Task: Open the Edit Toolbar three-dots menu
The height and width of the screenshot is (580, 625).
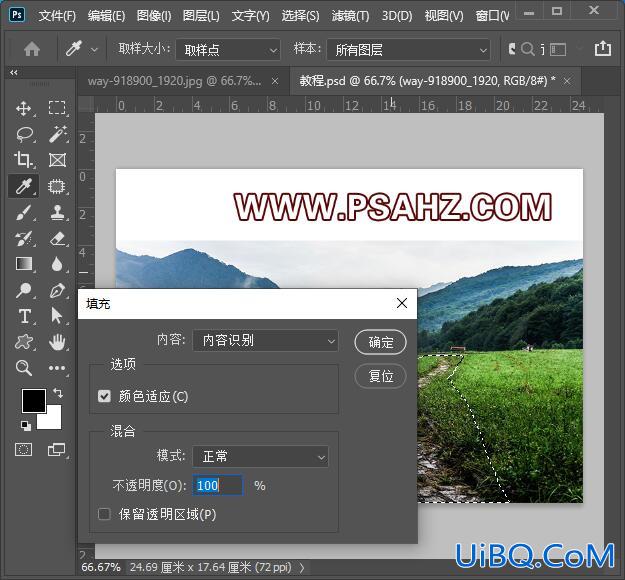Action: click(x=57, y=368)
